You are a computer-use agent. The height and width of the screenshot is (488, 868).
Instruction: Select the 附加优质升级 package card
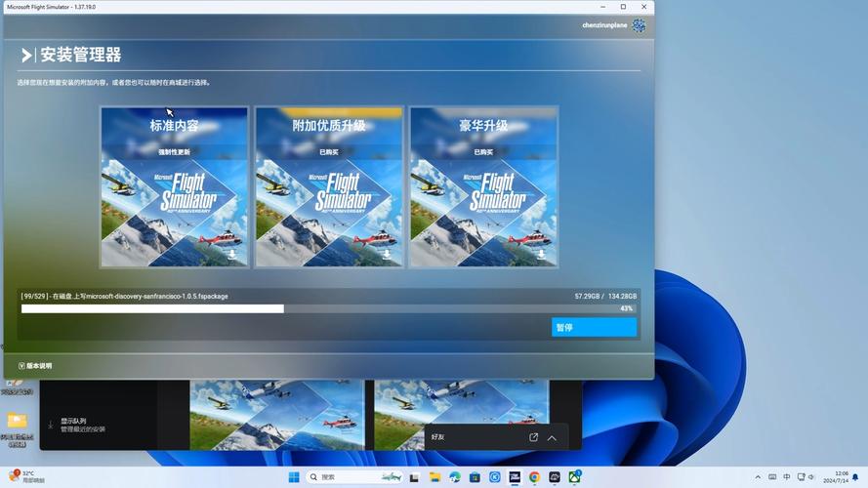pyautogui.click(x=329, y=187)
